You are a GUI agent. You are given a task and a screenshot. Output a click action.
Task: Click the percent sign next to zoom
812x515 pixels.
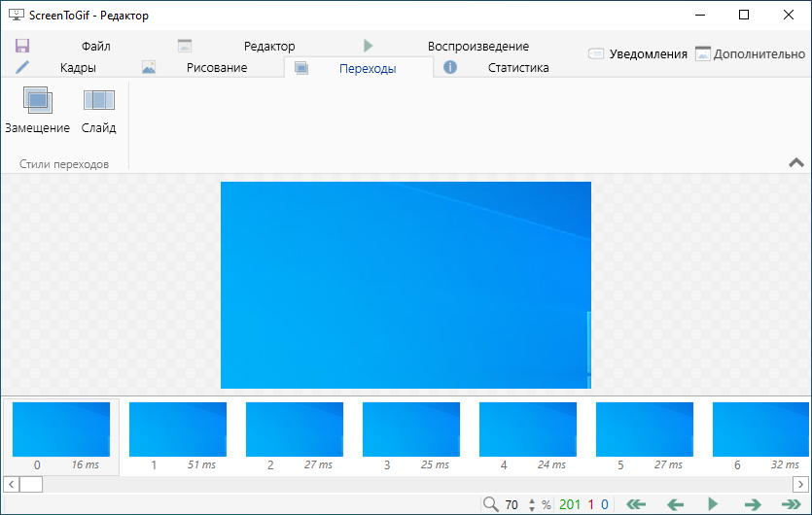(547, 504)
